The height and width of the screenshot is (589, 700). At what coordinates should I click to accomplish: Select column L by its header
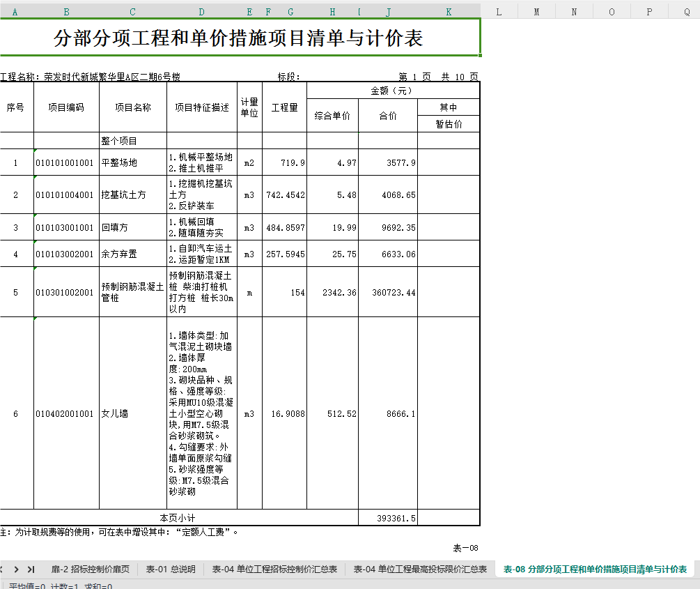click(499, 12)
